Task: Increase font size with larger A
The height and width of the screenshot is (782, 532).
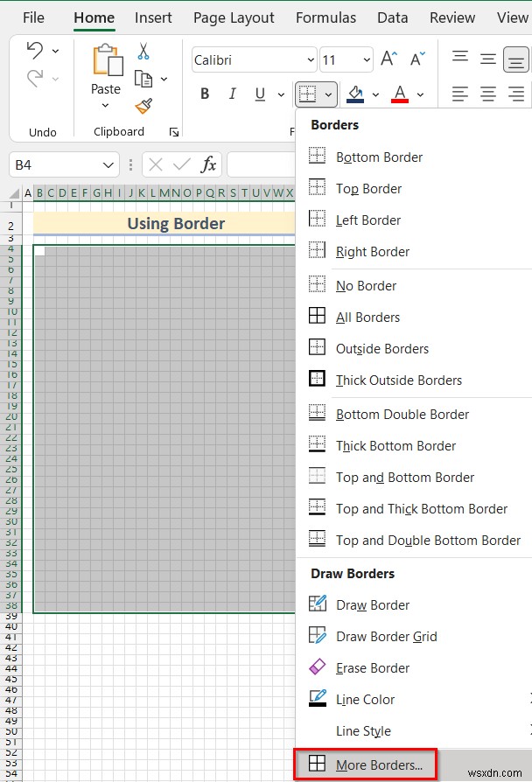Action: coord(388,59)
